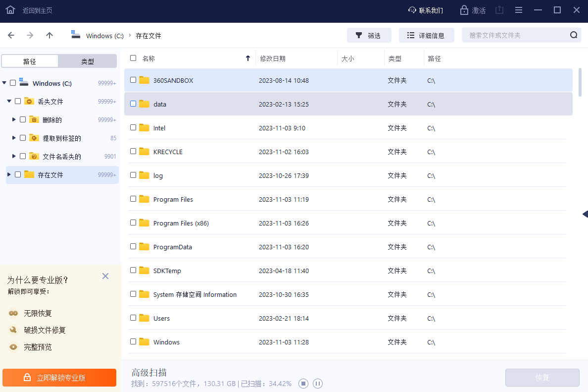Screen dimensions: 588x392
Task: Switch to the 类型 tab
Action: 88,61
